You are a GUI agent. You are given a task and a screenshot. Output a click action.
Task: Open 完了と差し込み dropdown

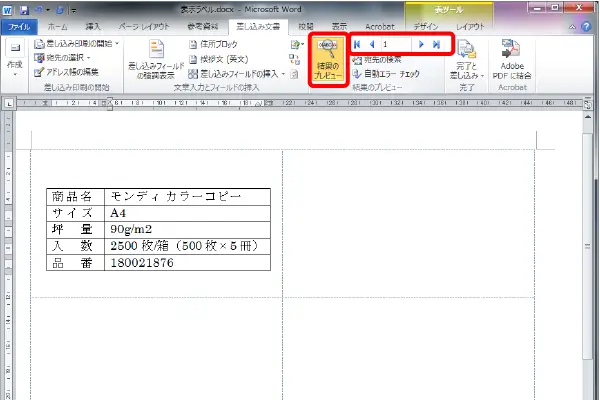[467, 59]
